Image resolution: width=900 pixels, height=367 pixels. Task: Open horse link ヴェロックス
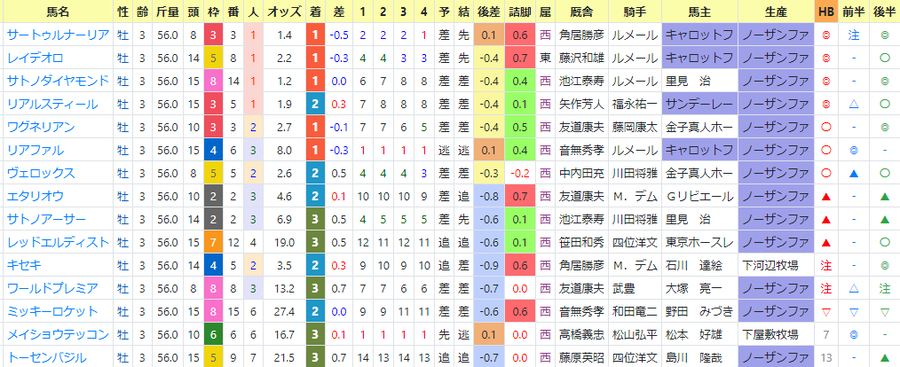(x=41, y=173)
